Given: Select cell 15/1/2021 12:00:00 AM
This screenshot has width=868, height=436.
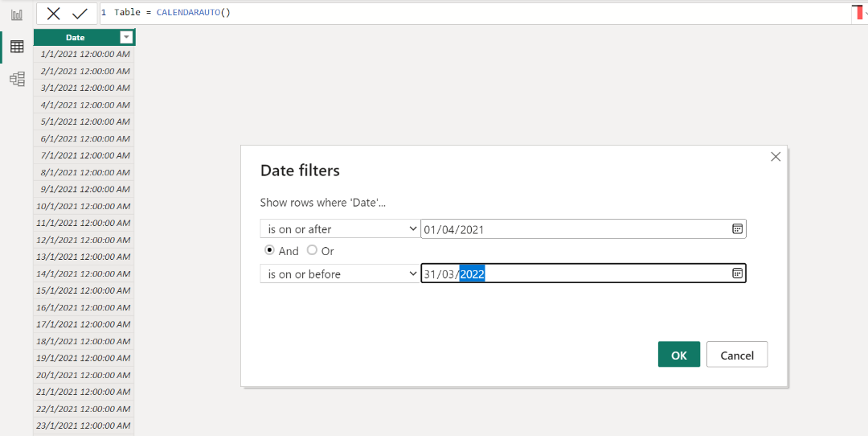Looking at the screenshot, I should [84, 290].
